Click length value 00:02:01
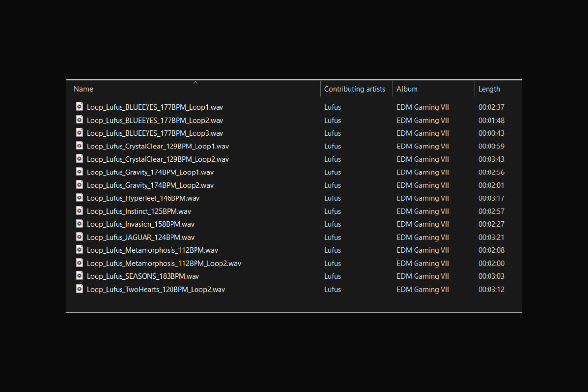The image size is (588, 392). [x=491, y=185]
